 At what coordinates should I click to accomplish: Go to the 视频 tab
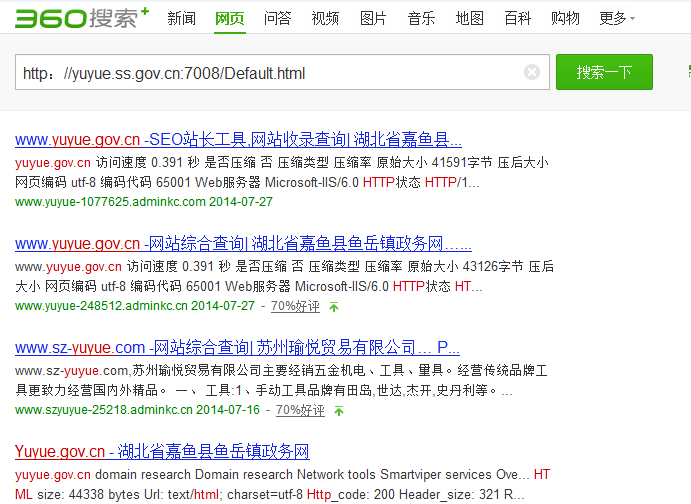[x=325, y=18]
